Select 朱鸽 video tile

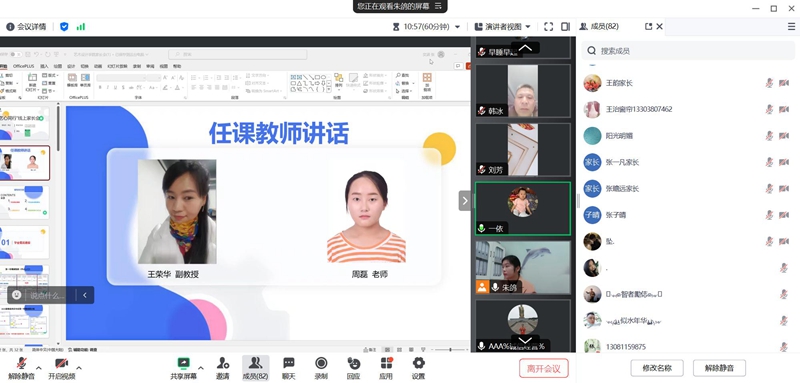click(522, 268)
